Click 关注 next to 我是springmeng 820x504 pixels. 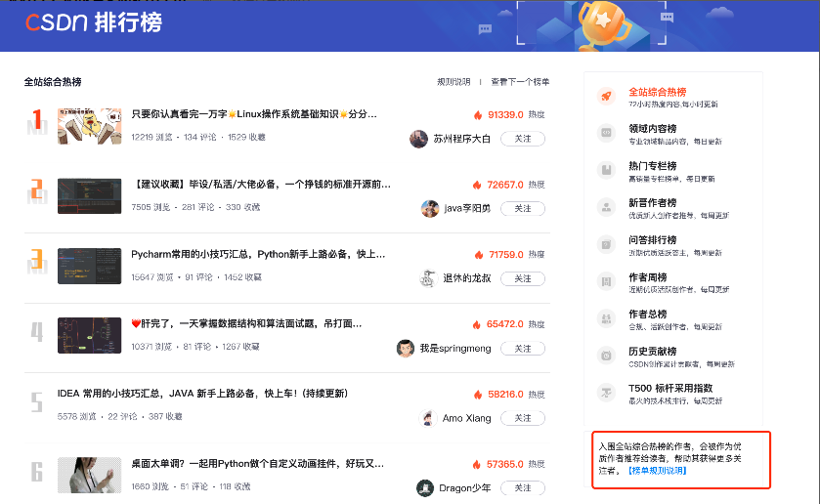point(523,349)
